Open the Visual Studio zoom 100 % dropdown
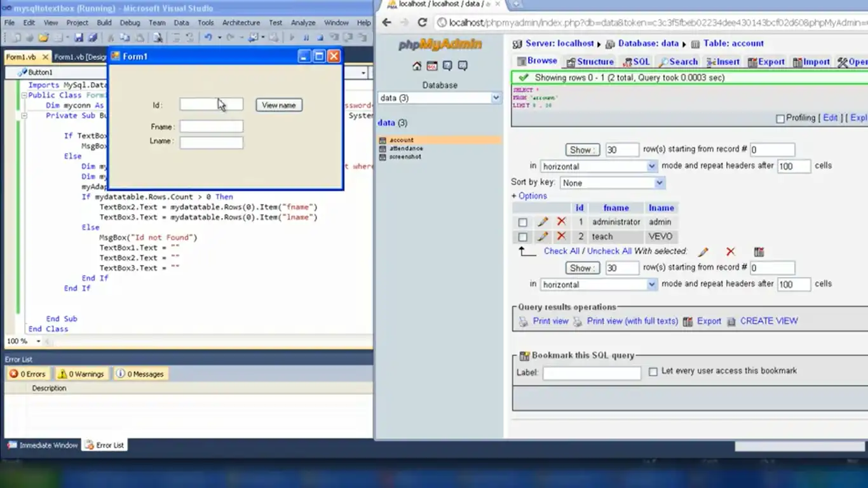This screenshot has height=488, width=868. (38, 341)
